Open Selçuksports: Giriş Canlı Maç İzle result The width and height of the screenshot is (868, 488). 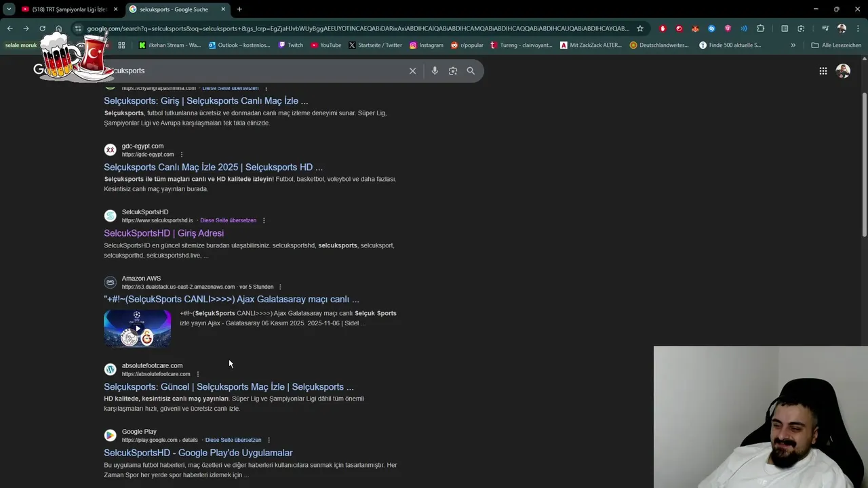[x=205, y=101]
